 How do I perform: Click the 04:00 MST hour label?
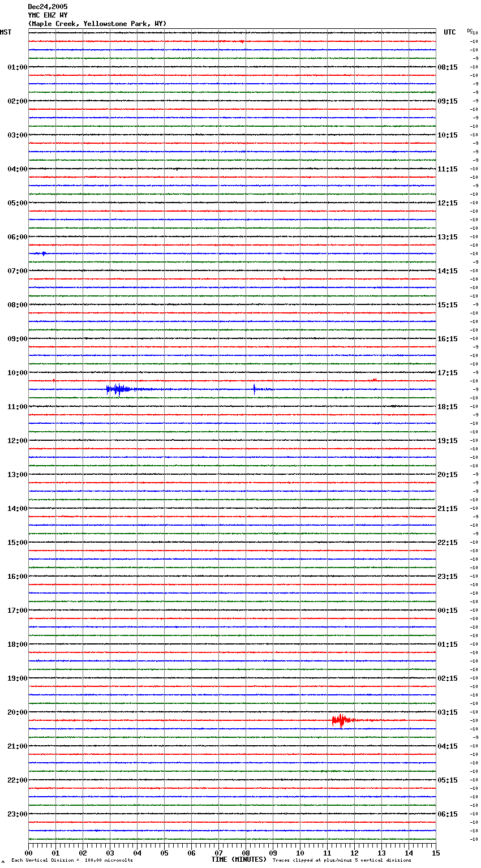click(18, 169)
